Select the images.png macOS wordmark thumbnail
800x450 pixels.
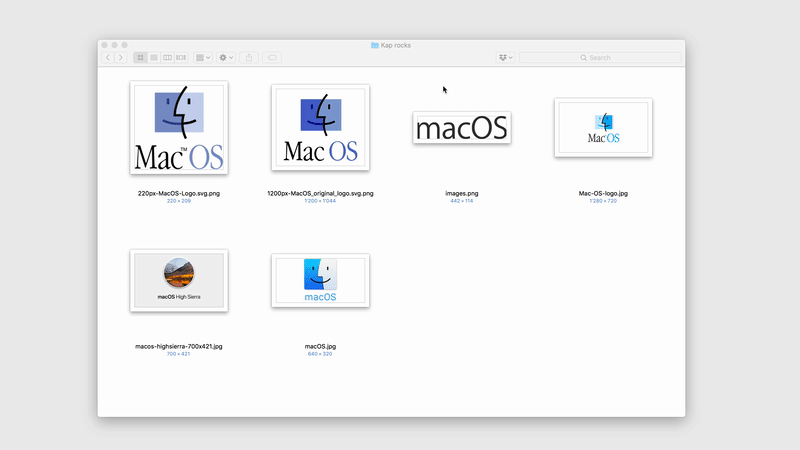[462, 128]
